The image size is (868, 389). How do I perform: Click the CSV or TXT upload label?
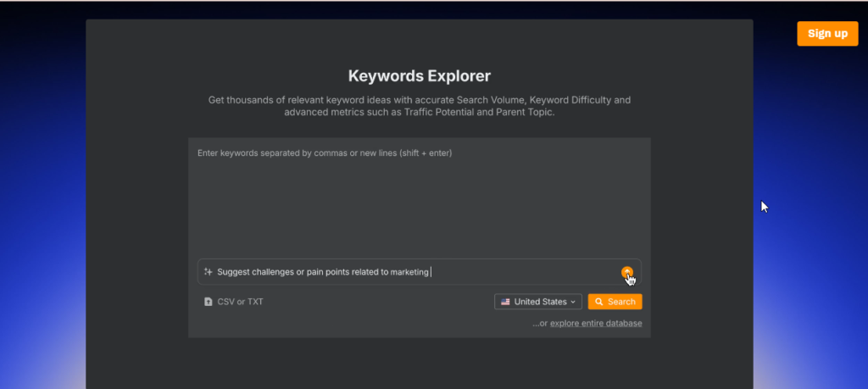240,302
